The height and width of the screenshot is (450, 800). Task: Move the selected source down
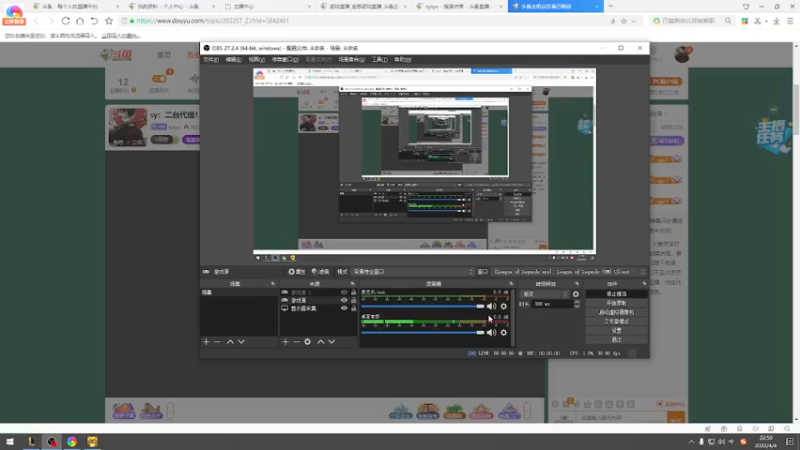[332, 341]
